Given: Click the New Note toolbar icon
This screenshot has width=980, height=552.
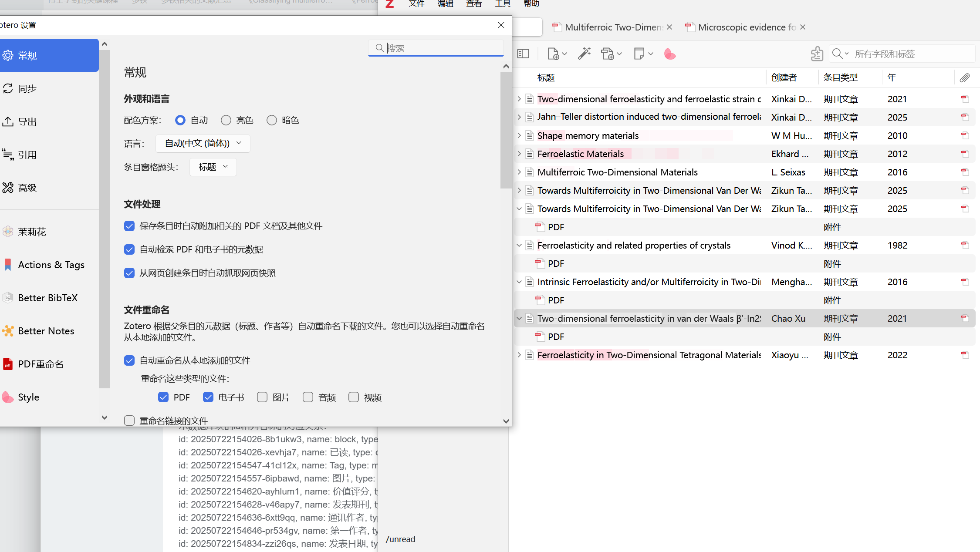Looking at the screenshot, I should click(639, 54).
